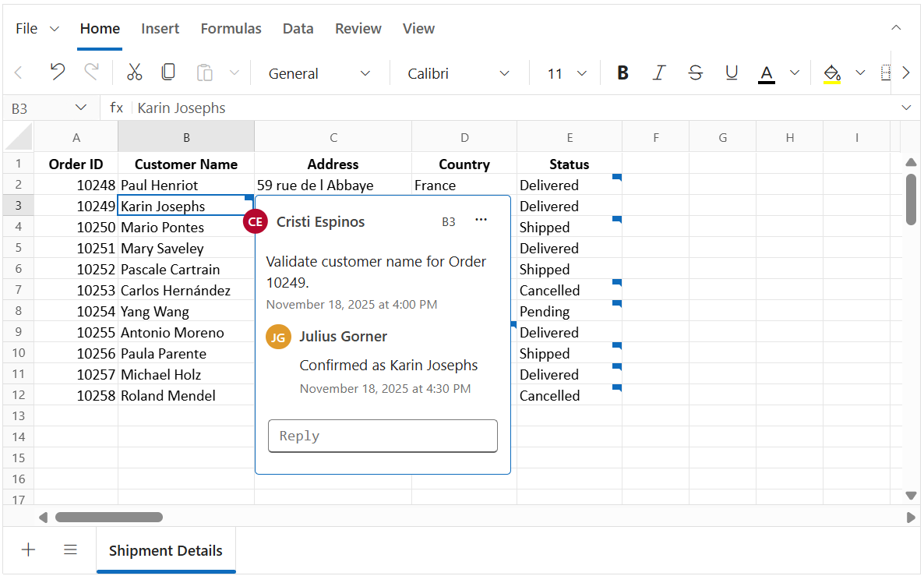Toggle Underline formatting

[732, 73]
